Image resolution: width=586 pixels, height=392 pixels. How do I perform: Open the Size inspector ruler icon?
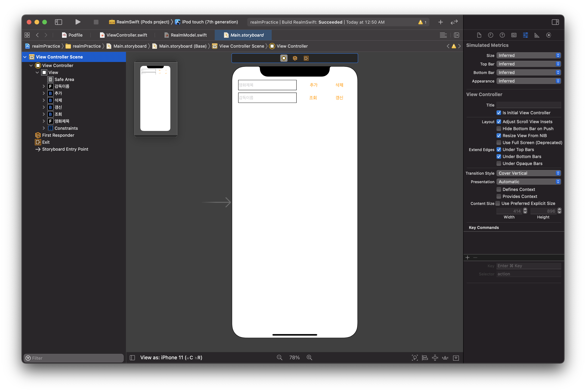click(x=537, y=35)
